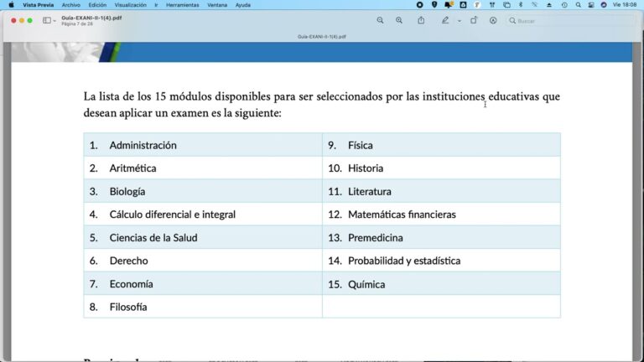Toggle the sidebar view button

[x=47, y=20]
